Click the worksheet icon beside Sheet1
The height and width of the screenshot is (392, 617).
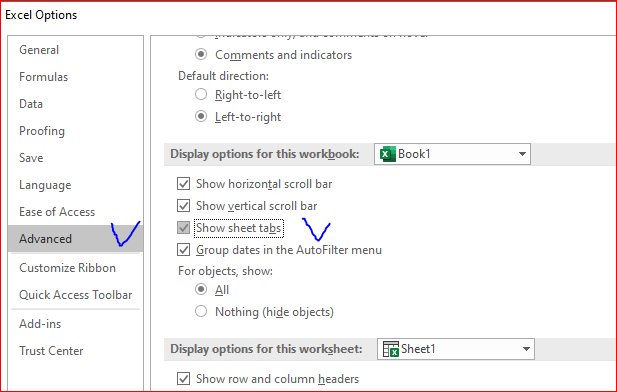coord(391,349)
